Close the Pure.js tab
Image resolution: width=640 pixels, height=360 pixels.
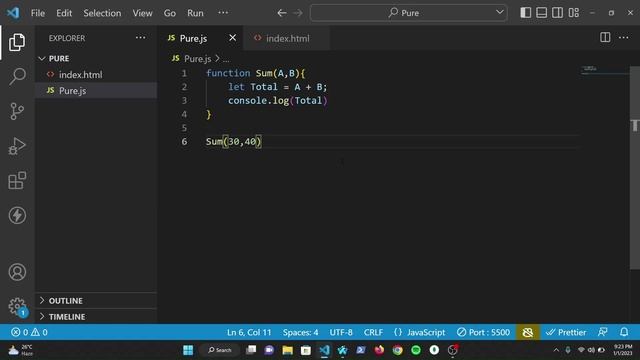(232, 38)
